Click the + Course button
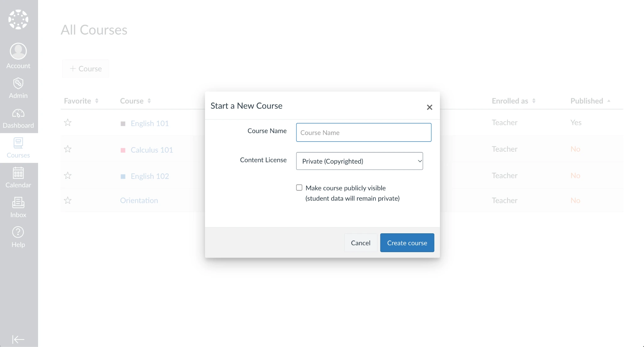The width and height of the screenshot is (644, 347). click(x=86, y=68)
